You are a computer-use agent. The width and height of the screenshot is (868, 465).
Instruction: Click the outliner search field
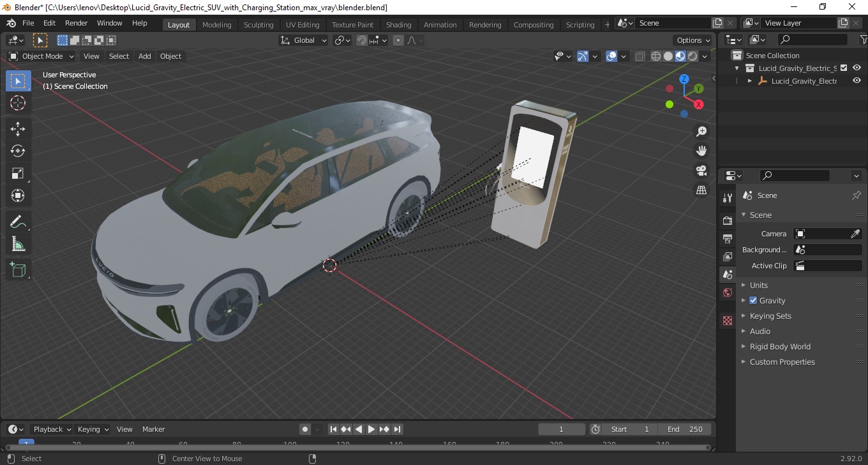pos(812,40)
